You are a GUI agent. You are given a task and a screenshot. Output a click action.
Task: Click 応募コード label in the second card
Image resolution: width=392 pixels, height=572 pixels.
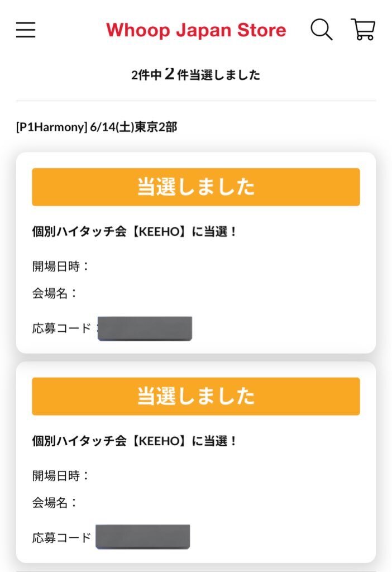pyautogui.click(x=62, y=538)
